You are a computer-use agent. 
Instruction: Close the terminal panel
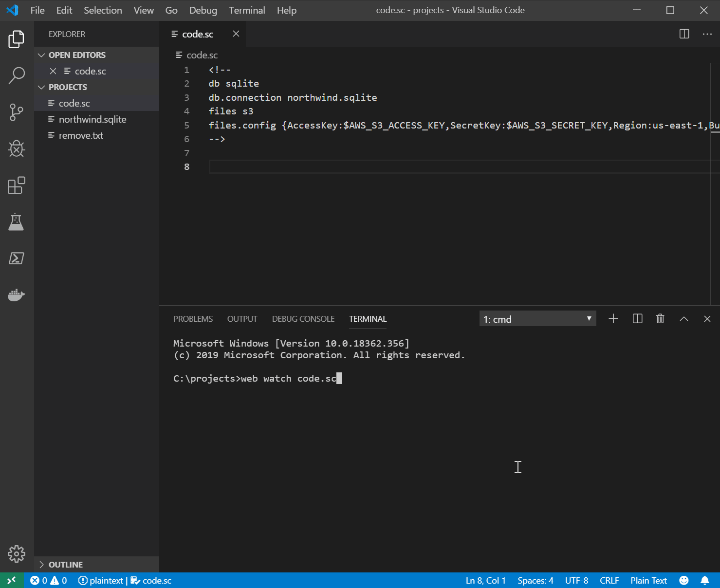point(707,319)
